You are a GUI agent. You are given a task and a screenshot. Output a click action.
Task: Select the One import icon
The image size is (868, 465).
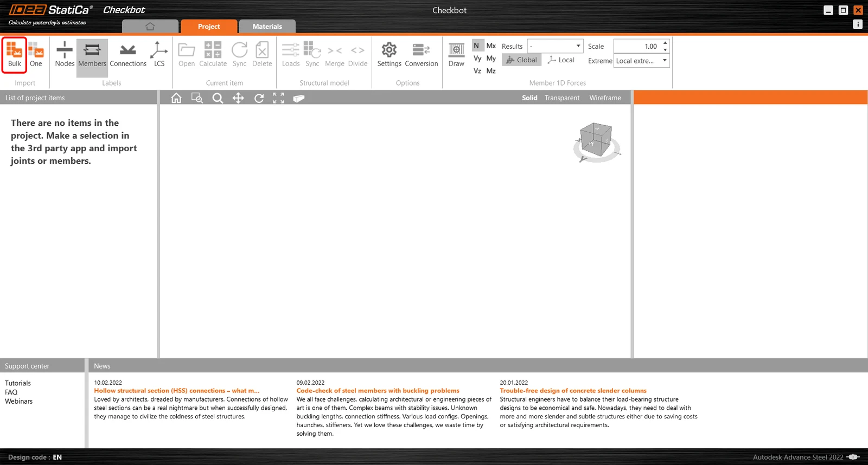[36, 55]
